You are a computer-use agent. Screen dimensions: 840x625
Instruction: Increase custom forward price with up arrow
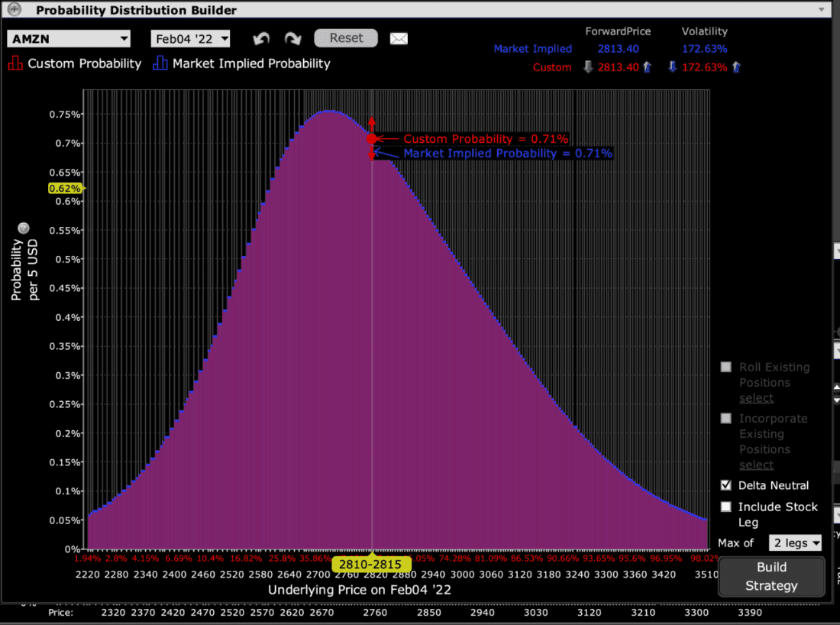pos(647,67)
